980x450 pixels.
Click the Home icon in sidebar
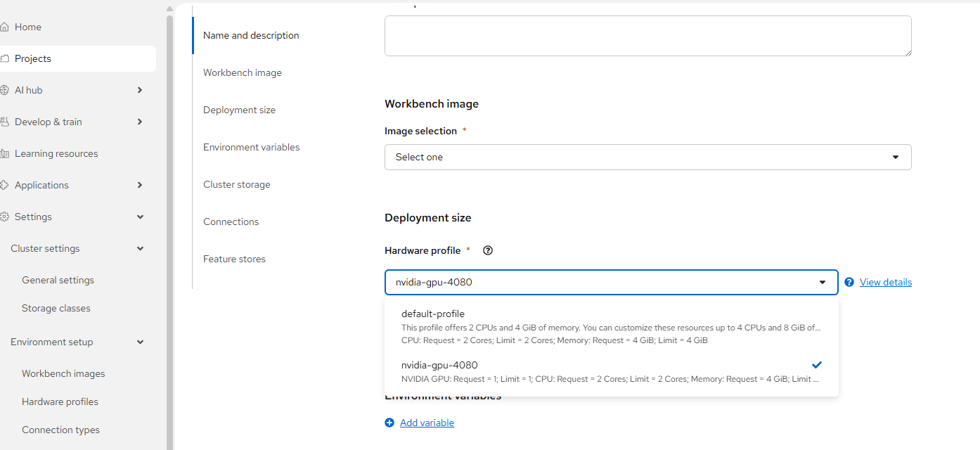point(5,27)
